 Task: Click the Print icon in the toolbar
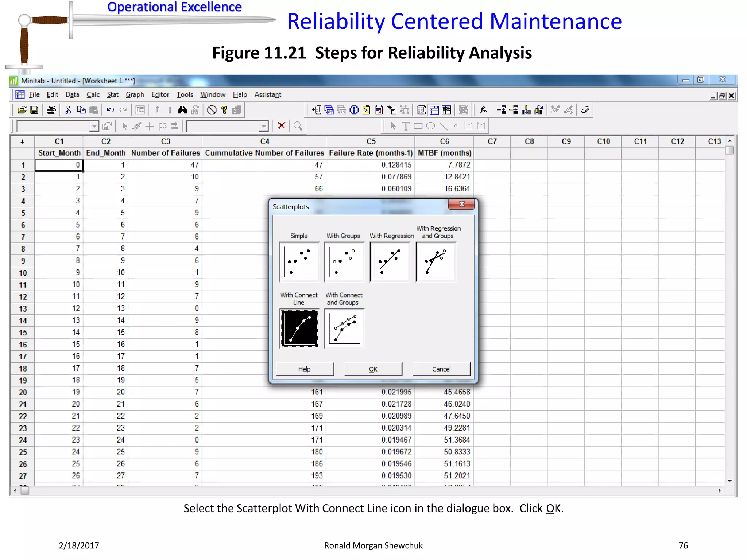(51, 110)
